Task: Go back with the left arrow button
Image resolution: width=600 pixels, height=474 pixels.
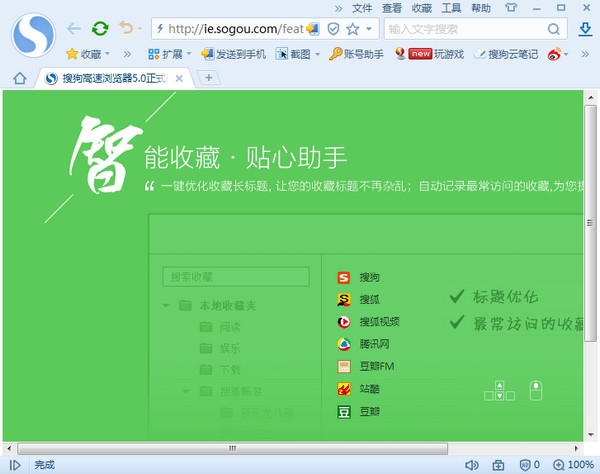Action: coord(72,29)
